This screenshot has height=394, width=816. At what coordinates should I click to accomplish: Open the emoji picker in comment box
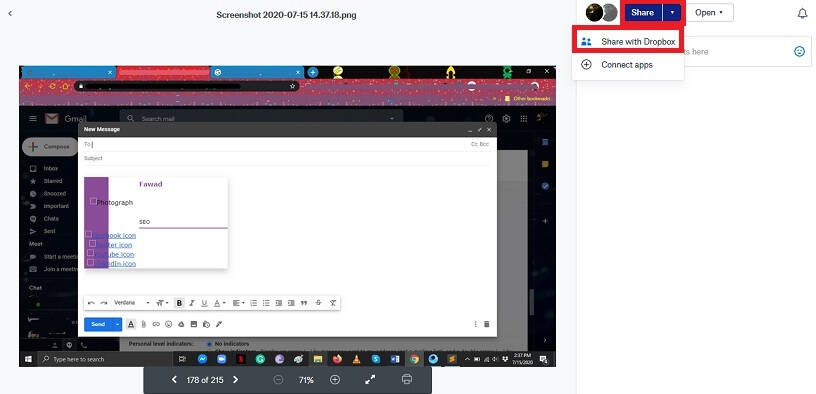pyautogui.click(x=799, y=52)
